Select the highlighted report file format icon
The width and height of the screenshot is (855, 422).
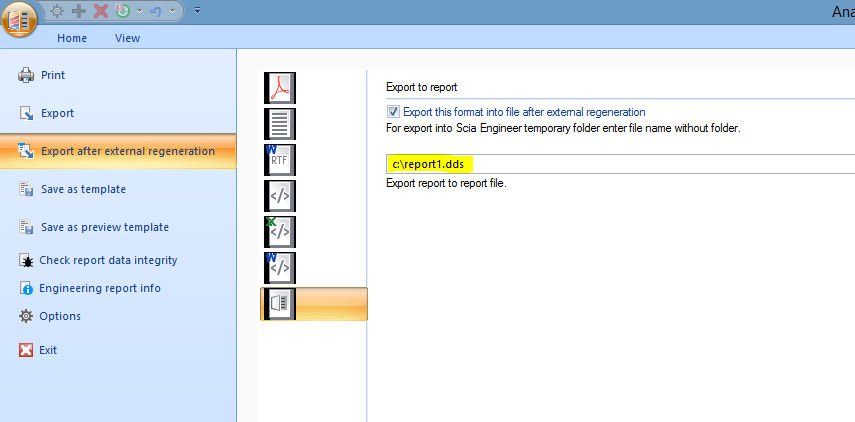click(280, 303)
